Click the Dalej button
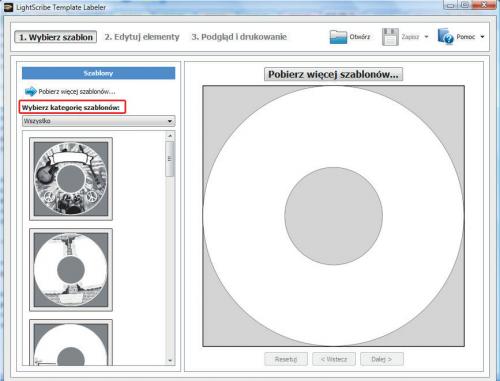Screen dimensions: 500x381 382,359
